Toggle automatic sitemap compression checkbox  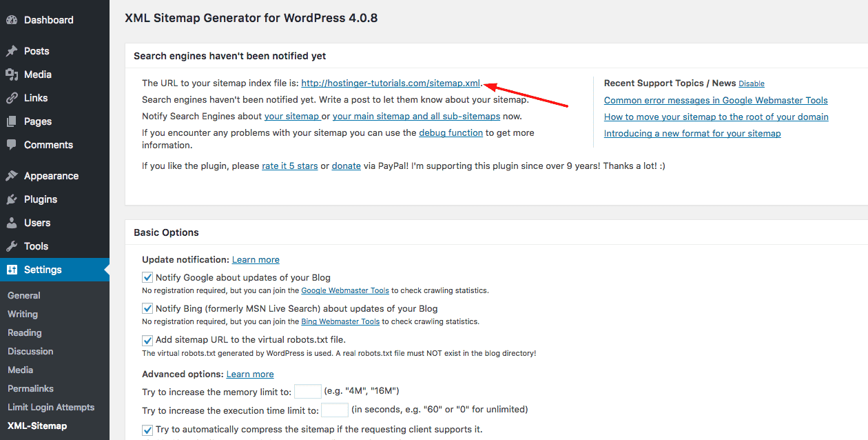tap(147, 430)
